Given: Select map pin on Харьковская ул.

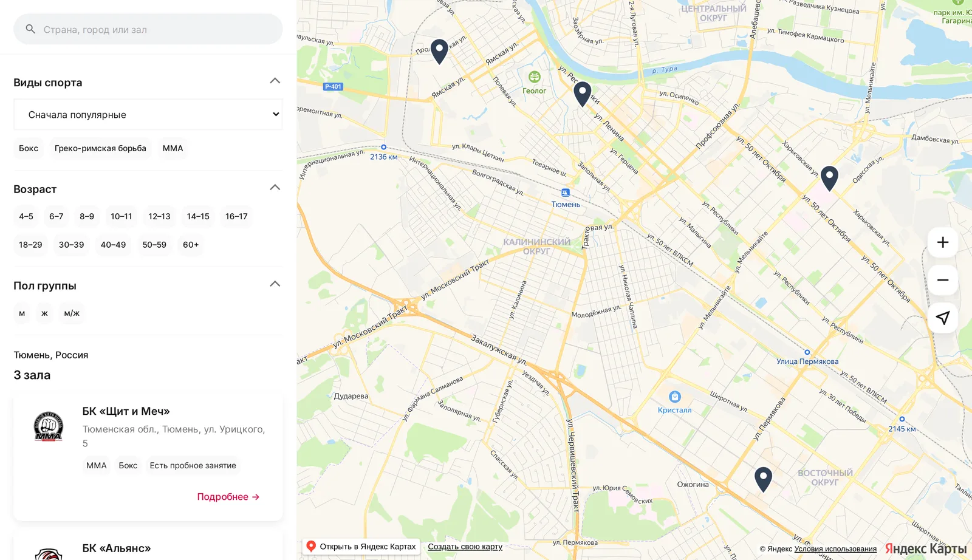Looking at the screenshot, I should click(x=829, y=179).
